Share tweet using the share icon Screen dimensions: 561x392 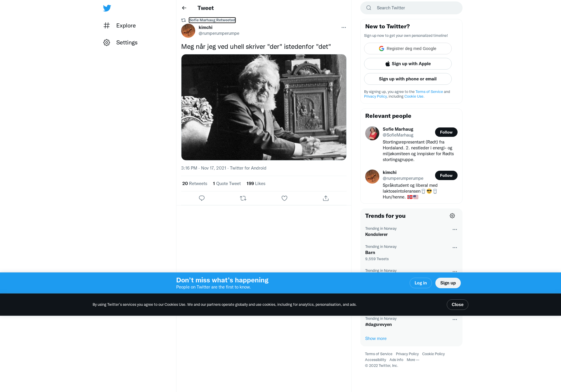tap(326, 198)
